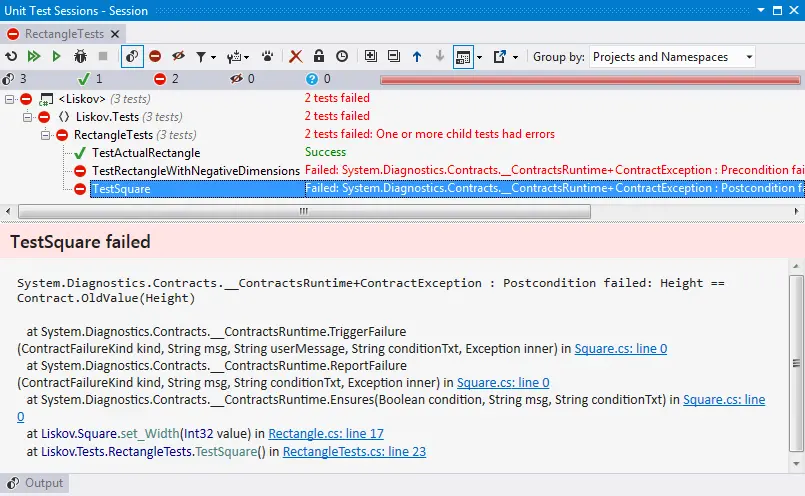Select TestRectangleWithNegativeDimensions test

196,171
